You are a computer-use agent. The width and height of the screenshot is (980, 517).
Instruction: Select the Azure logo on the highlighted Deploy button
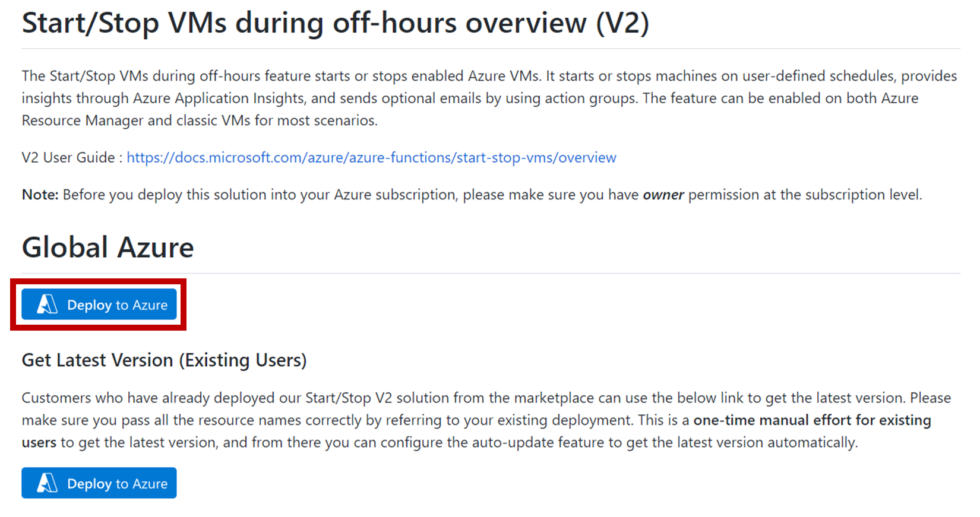[x=45, y=305]
